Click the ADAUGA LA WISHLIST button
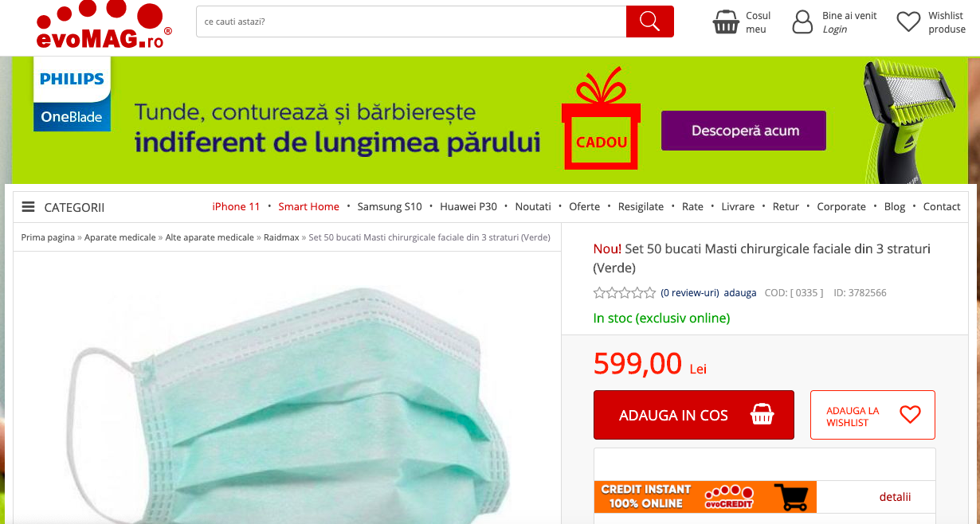The height and width of the screenshot is (524, 980). (872, 415)
